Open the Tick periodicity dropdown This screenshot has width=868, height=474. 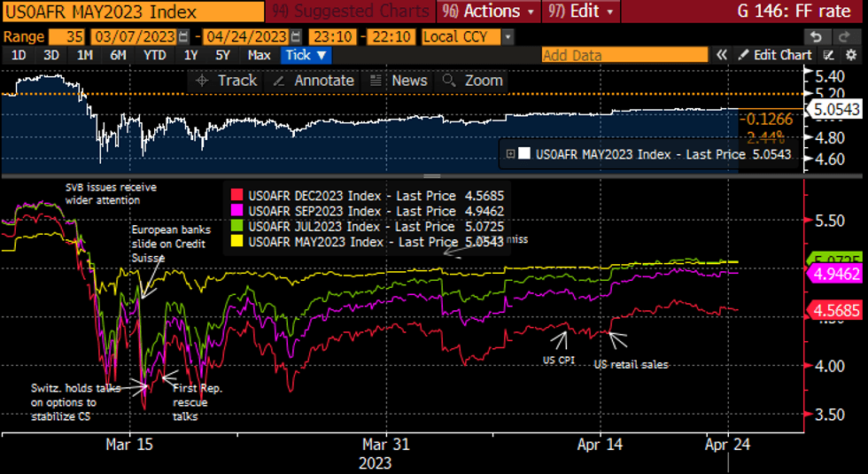(x=306, y=55)
